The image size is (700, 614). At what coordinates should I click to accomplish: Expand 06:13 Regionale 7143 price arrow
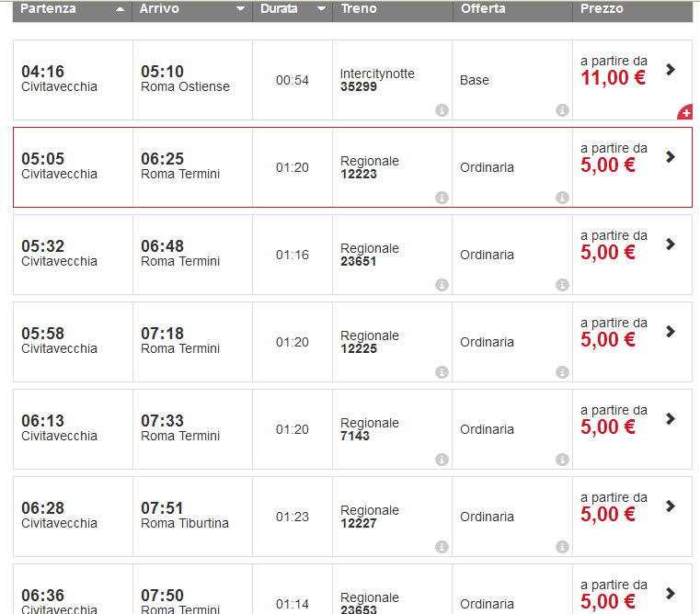pyautogui.click(x=671, y=418)
